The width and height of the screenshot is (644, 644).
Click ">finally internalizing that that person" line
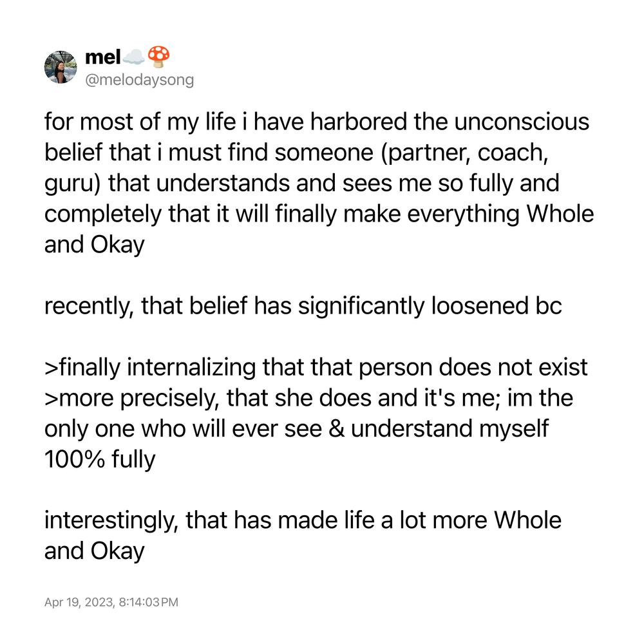tap(316, 367)
